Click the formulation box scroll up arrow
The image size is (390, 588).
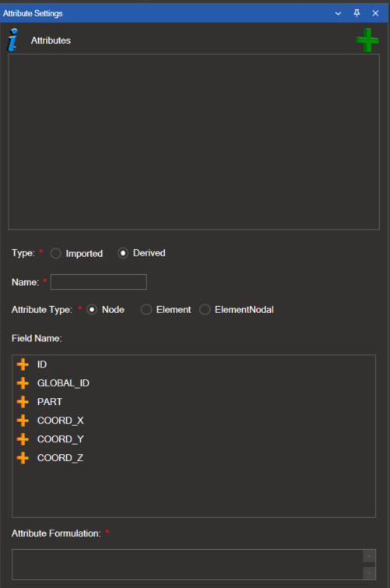point(370,556)
